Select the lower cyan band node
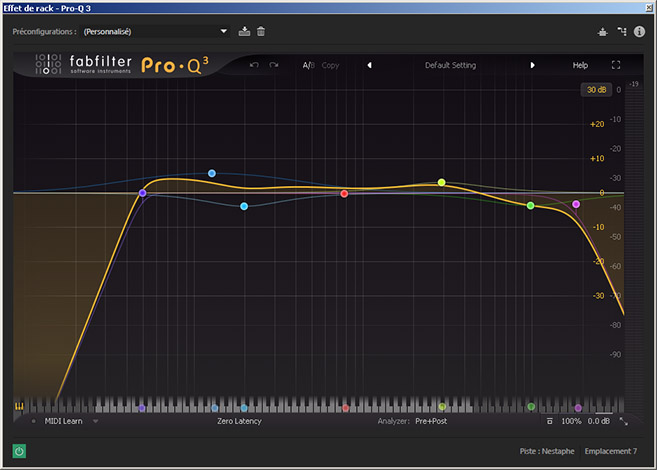The width and height of the screenshot is (657, 470). pos(244,206)
